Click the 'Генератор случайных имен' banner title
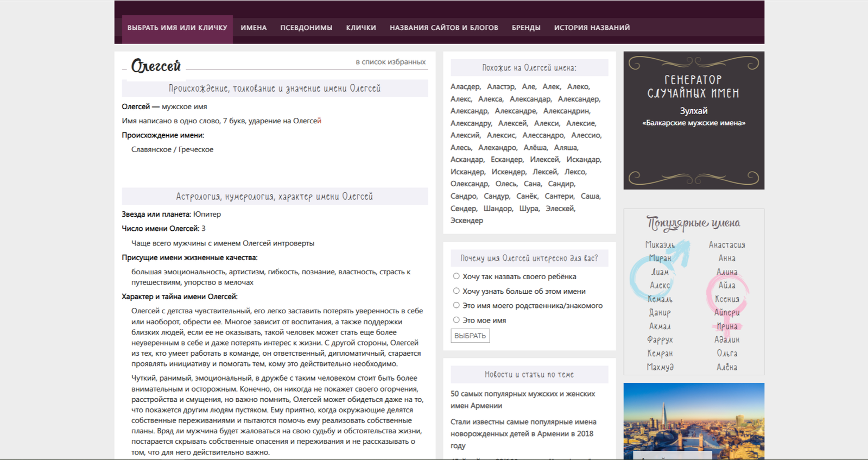 [694, 86]
